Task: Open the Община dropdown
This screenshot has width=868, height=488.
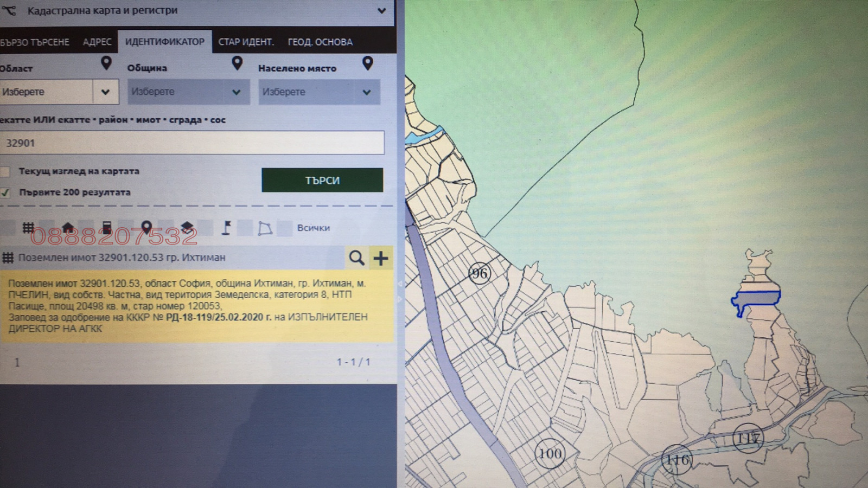Action: (x=188, y=92)
